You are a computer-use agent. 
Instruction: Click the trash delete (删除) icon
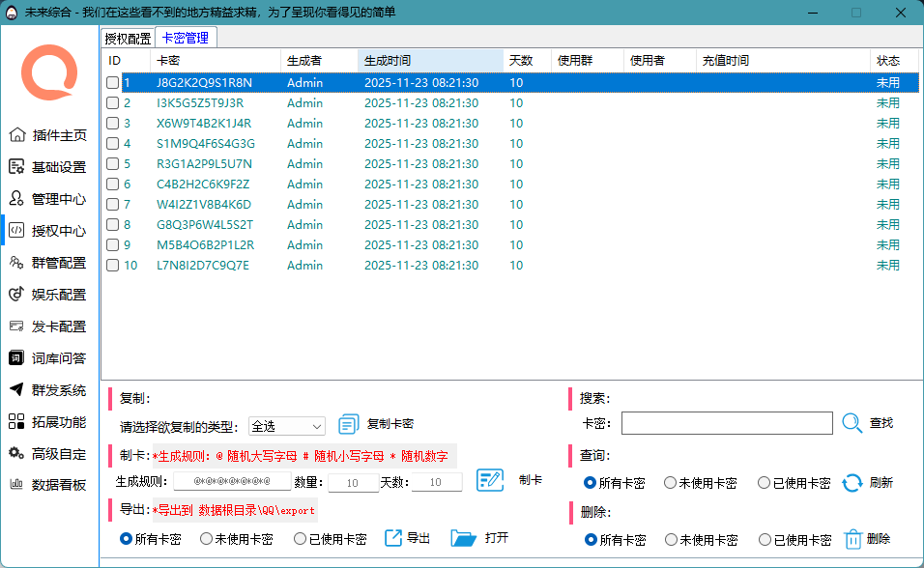tap(852, 539)
